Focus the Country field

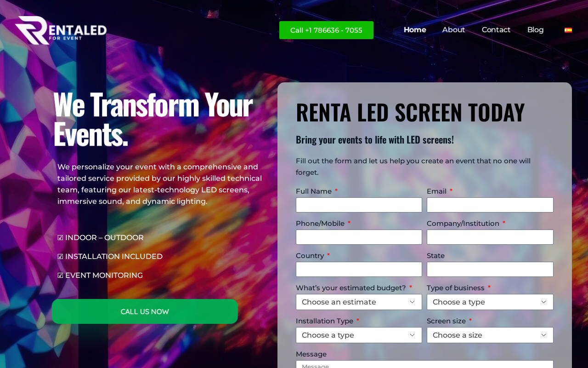(359, 270)
